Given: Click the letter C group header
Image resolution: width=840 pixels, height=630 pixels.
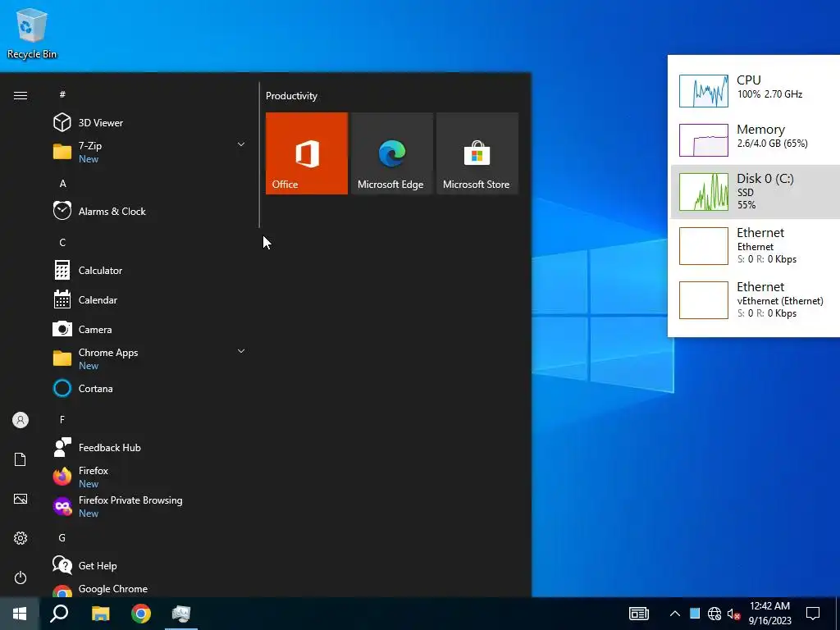Looking at the screenshot, I should pos(62,242).
